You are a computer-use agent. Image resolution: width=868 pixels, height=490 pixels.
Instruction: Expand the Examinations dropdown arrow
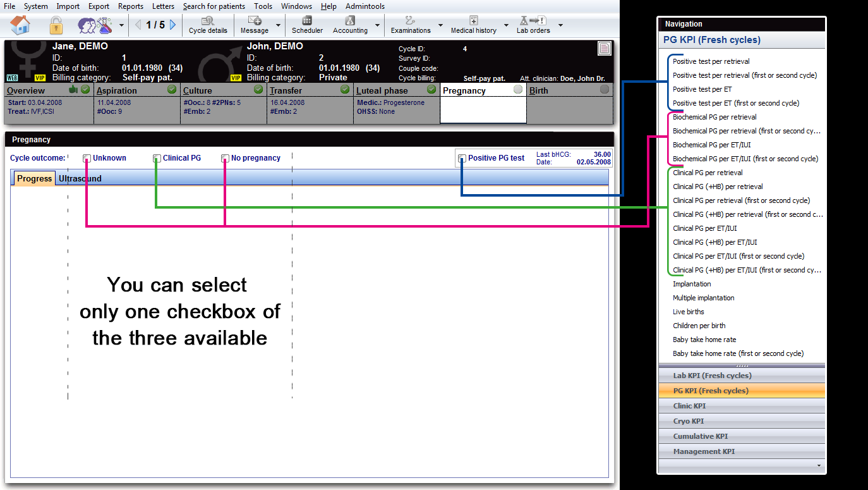coord(440,26)
